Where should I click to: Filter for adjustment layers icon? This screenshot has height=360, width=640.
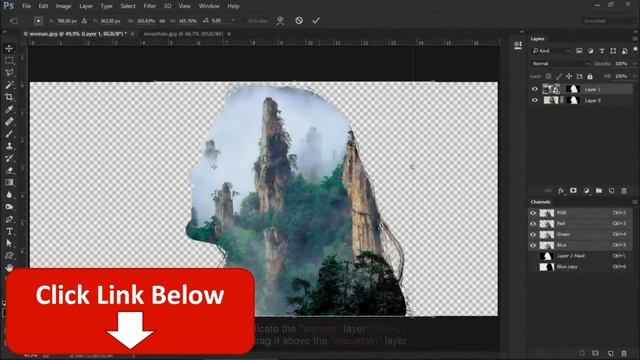(x=590, y=51)
